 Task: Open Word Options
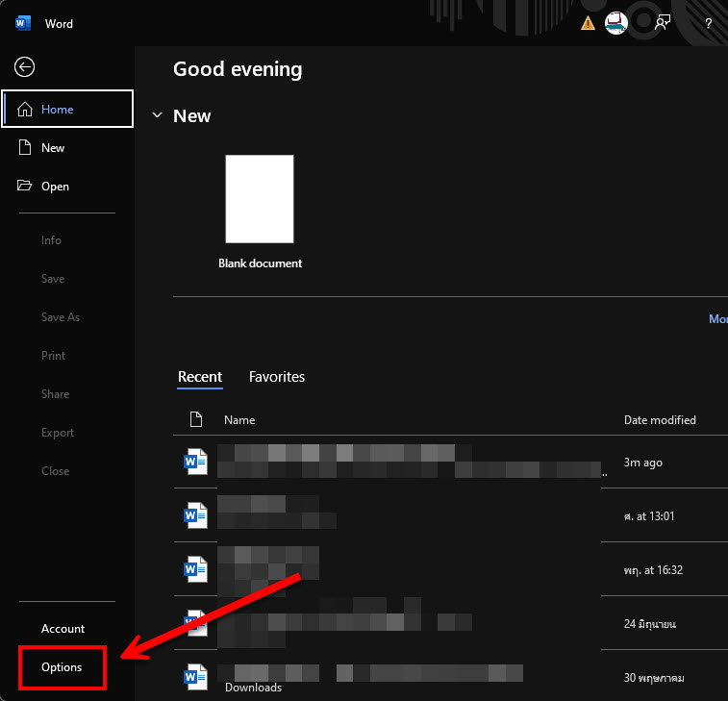(x=62, y=667)
